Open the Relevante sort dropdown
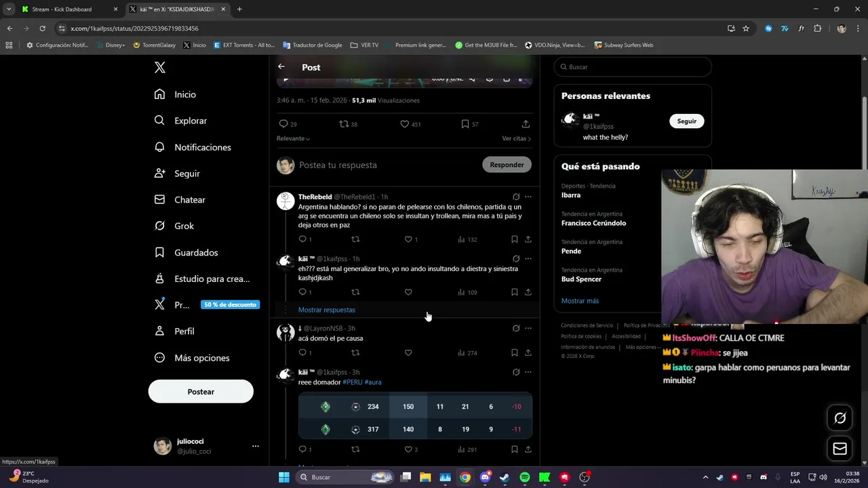Viewport: 868px width, 488px height. point(293,138)
